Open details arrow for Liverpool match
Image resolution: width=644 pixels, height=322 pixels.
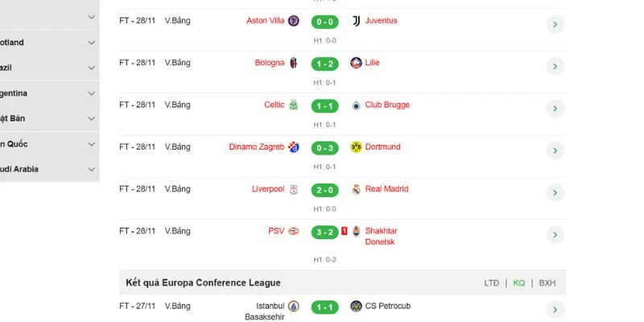point(554,192)
